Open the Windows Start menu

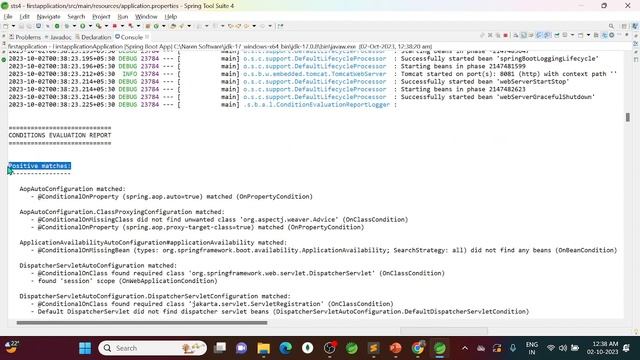click(85, 348)
